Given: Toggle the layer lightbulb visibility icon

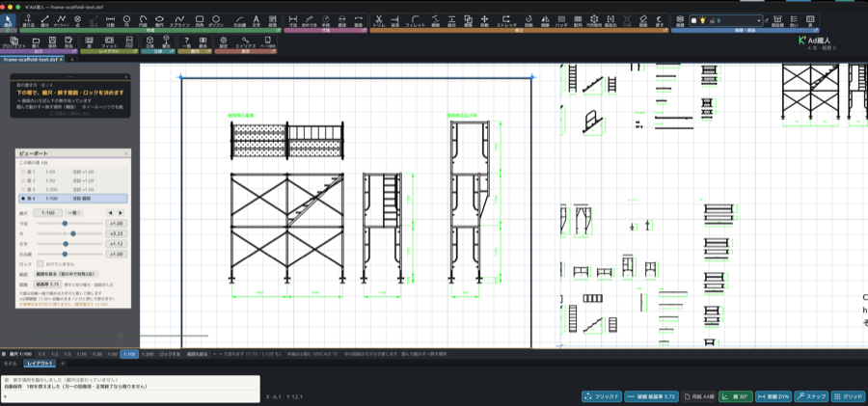Looking at the screenshot, I should click(702, 20).
